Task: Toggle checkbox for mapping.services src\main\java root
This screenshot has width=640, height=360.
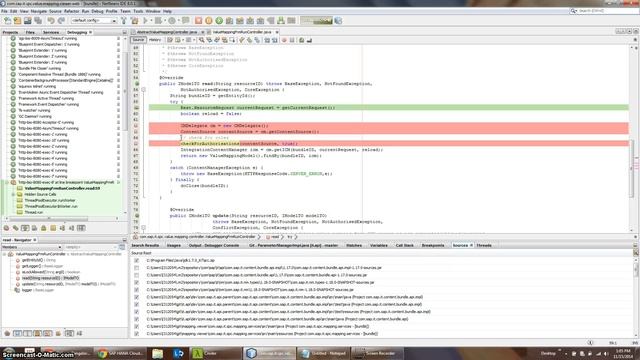Action: [137, 327]
